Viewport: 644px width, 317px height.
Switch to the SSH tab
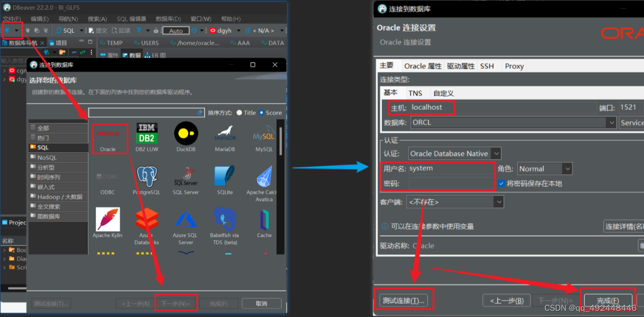pos(487,66)
